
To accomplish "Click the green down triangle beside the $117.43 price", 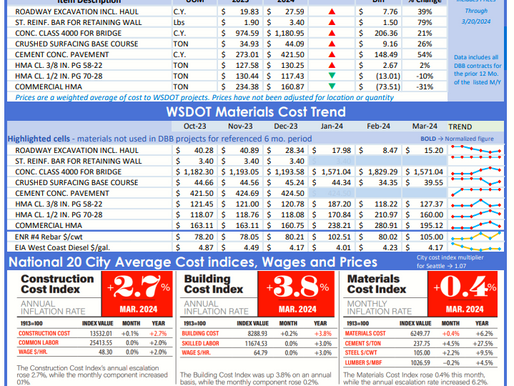I will (x=331, y=75).
